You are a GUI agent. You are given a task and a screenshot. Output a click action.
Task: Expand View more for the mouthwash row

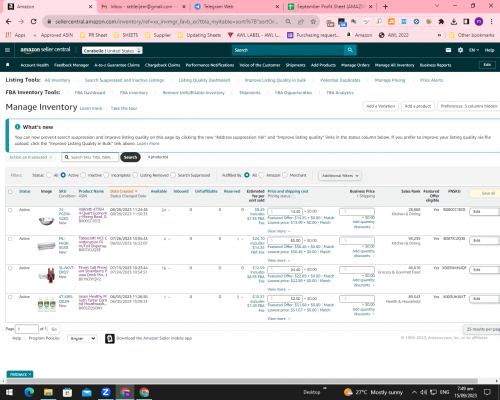[279, 319]
